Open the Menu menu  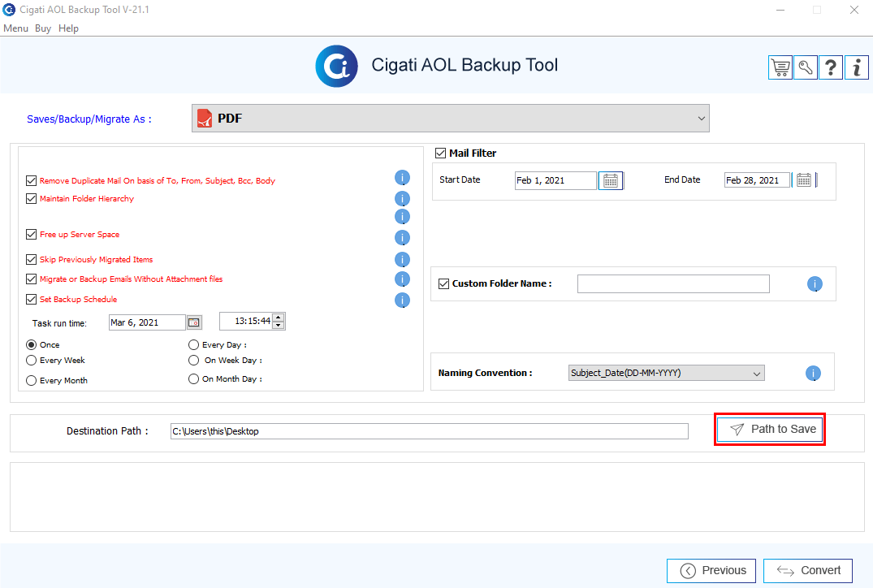(x=15, y=28)
